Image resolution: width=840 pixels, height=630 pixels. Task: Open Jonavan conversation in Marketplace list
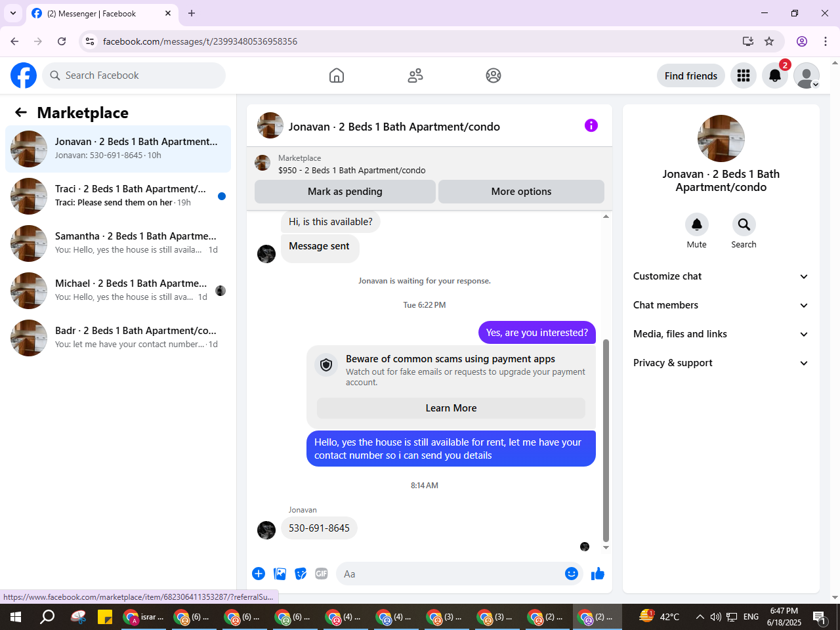pos(118,149)
